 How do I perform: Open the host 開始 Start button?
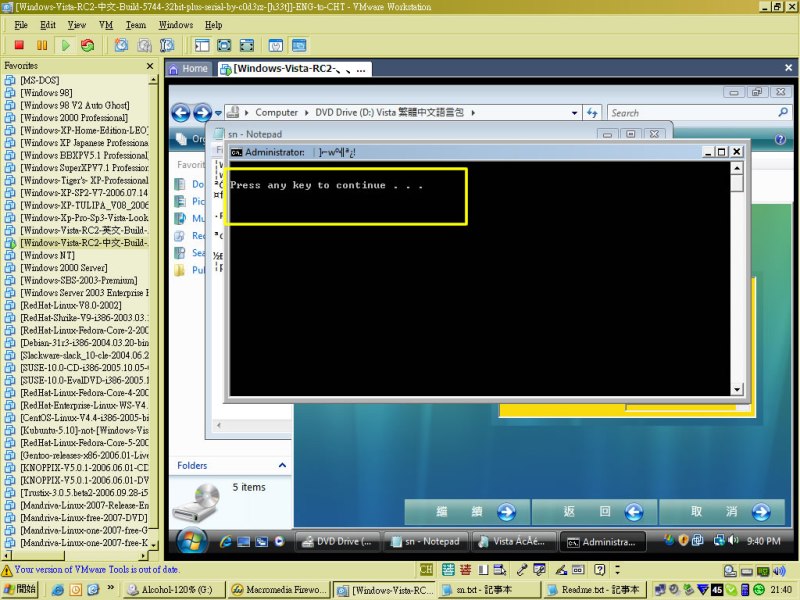19,589
